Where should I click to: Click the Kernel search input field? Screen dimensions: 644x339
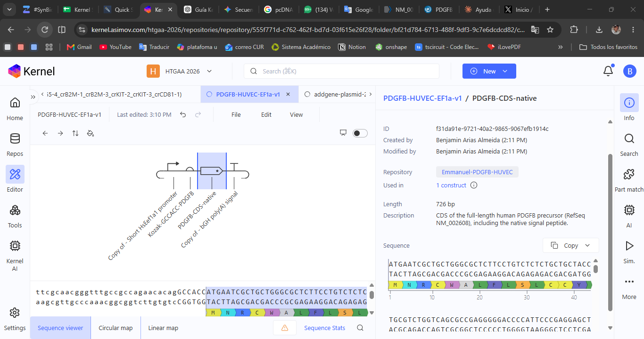click(x=341, y=71)
